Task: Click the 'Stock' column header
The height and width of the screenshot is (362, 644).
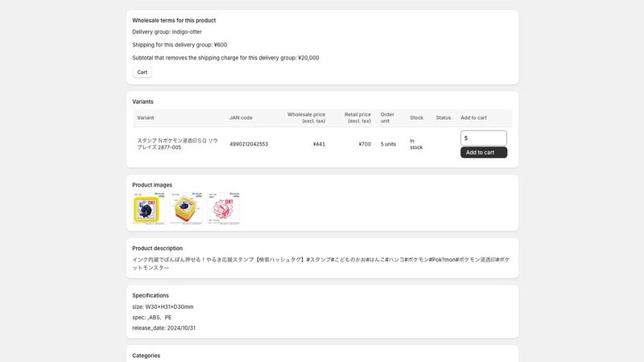Action: coord(416,117)
